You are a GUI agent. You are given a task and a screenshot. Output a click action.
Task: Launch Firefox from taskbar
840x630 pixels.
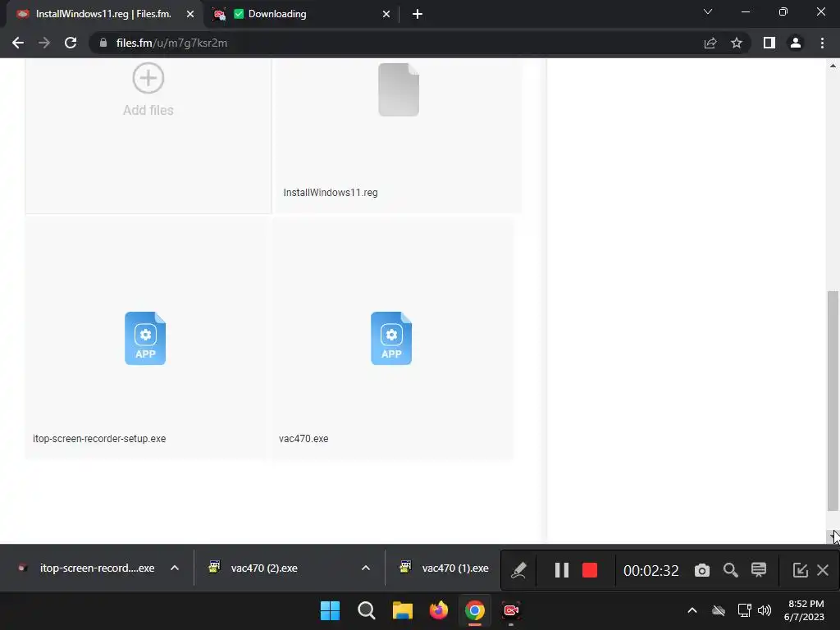point(439,610)
